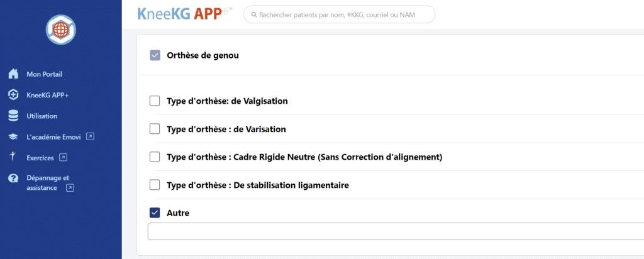Open Mon Portail from sidebar
Screen dimensions: 644x259
(x=44, y=74)
